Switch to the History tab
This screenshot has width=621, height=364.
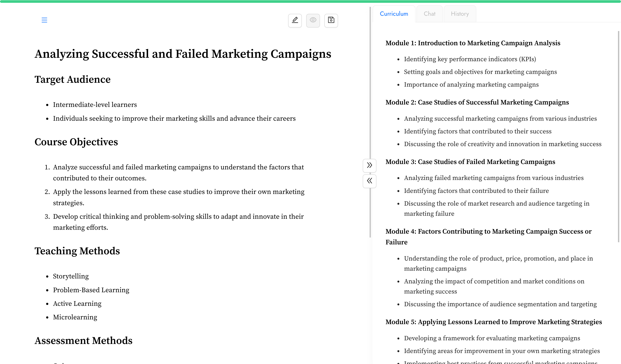(459, 14)
